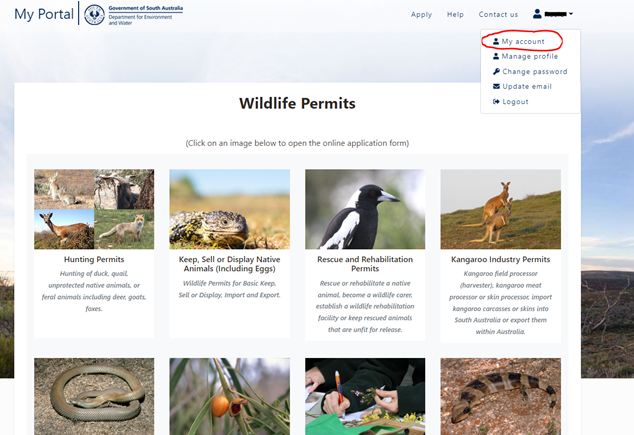Open the Apply menu item
634x435 pixels.
421,15
